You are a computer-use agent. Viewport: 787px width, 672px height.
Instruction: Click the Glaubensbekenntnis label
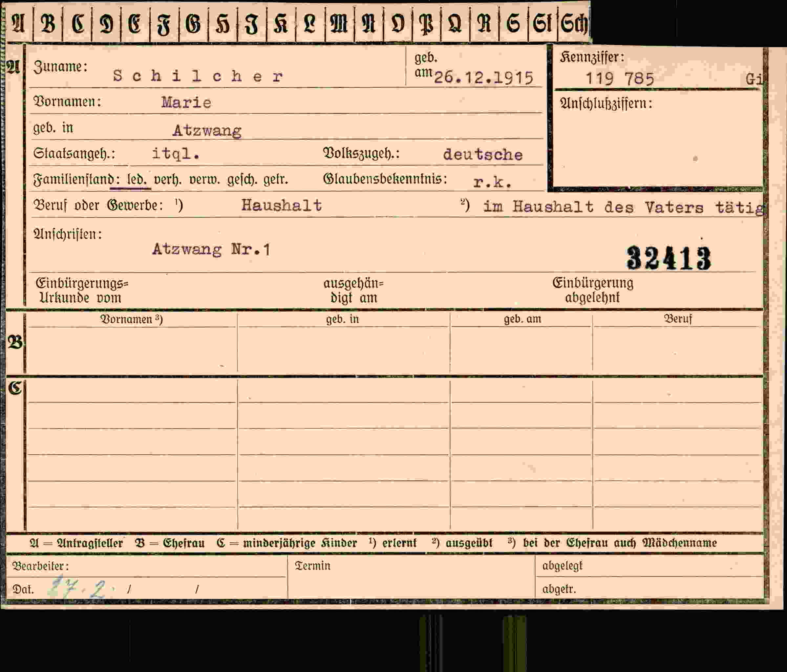pos(385,179)
